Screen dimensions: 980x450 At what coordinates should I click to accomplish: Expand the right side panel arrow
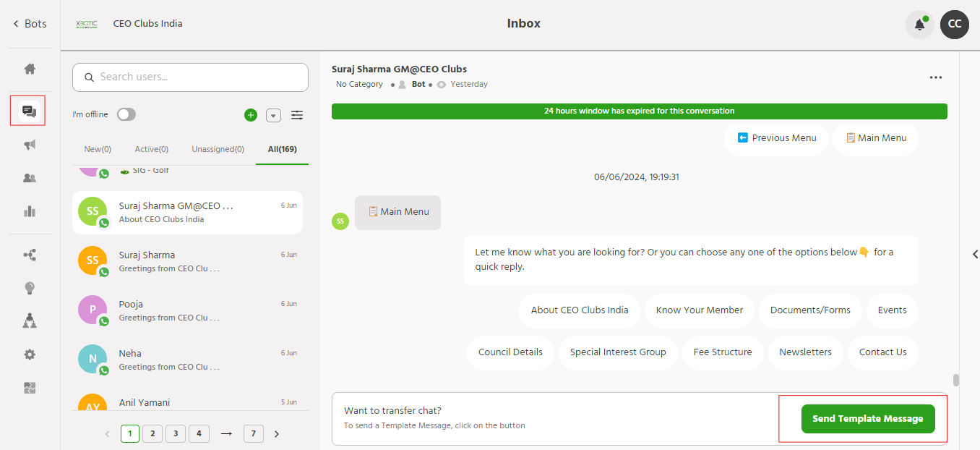click(x=975, y=254)
